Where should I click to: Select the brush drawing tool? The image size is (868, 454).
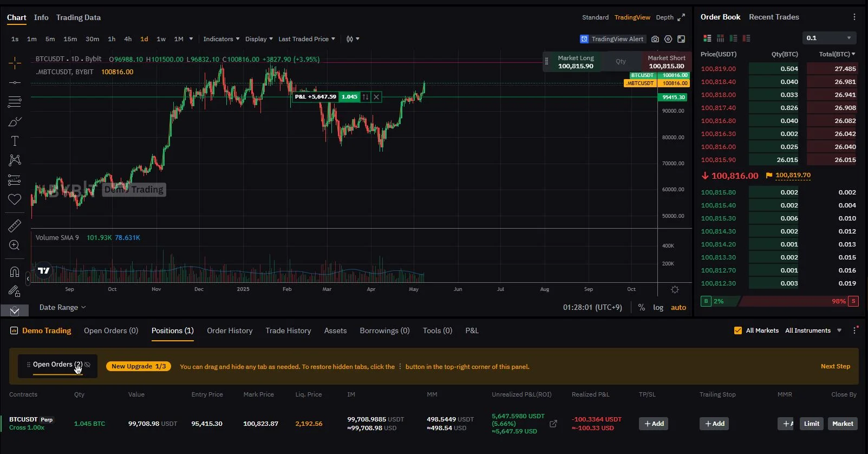pos(15,122)
